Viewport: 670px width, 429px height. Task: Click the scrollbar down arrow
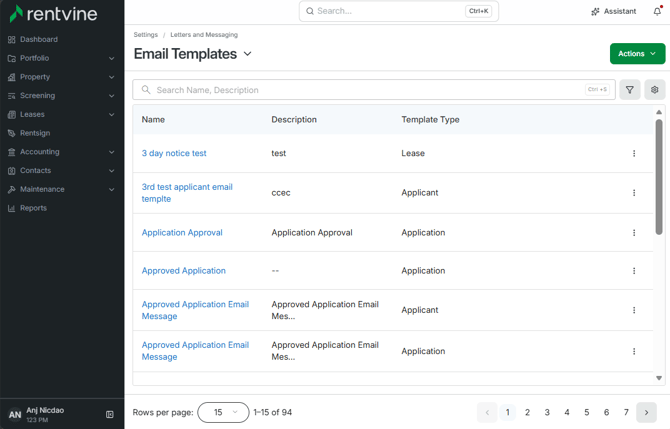click(x=659, y=378)
